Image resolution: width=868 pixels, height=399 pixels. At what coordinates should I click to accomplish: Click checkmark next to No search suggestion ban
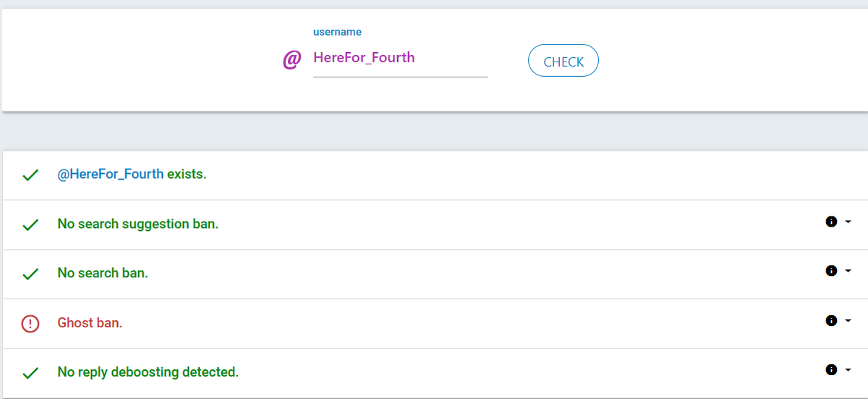pos(30,225)
